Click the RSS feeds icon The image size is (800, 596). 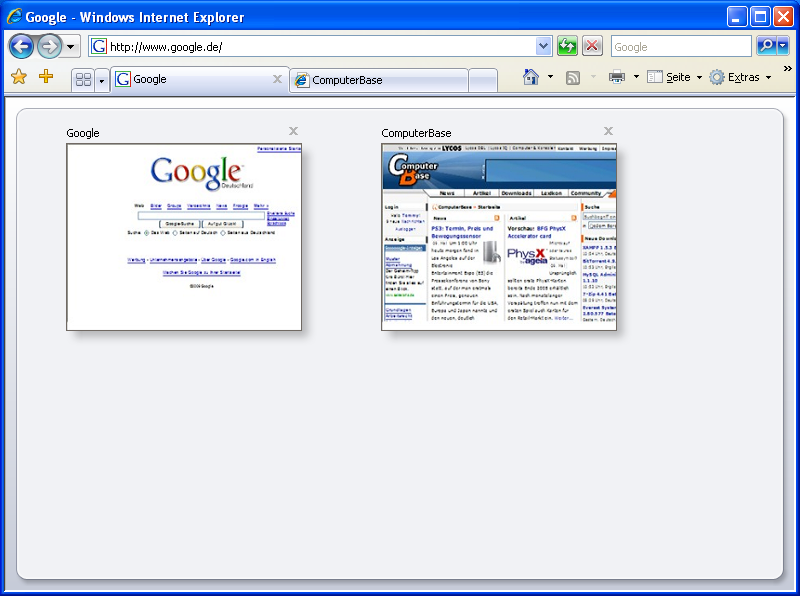pyautogui.click(x=573, y=78)
